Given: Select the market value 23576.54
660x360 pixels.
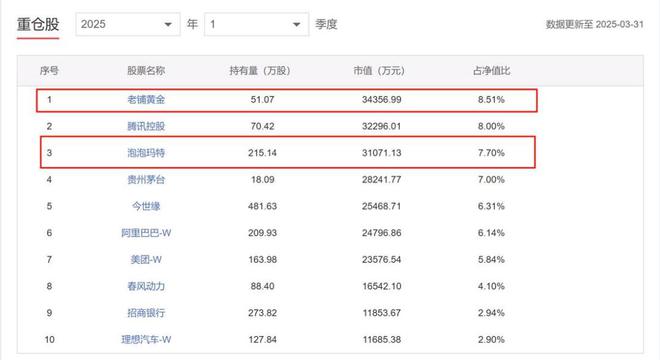Looking at the screenshot, I should [382, 260].
